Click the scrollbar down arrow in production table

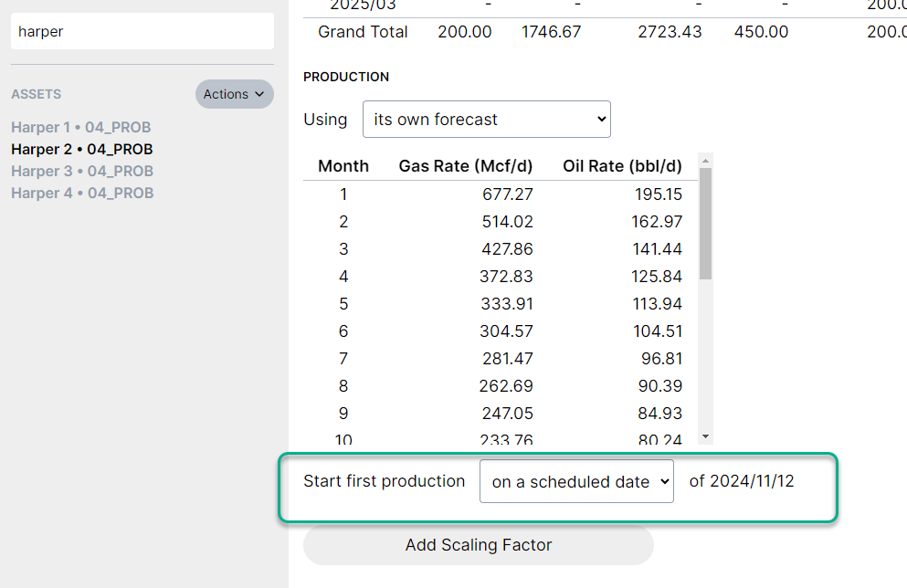(704, 436)
